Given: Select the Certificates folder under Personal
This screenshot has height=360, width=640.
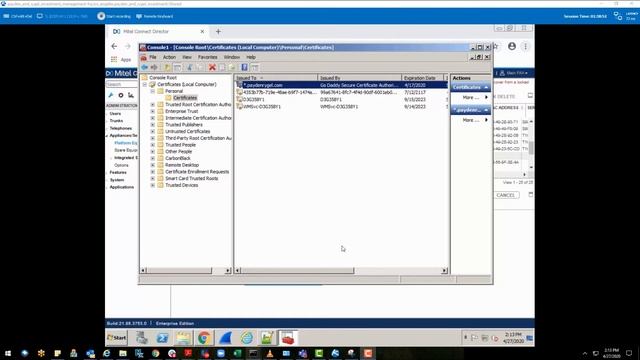Looking at the screenshot, I should tap(185, 98).
